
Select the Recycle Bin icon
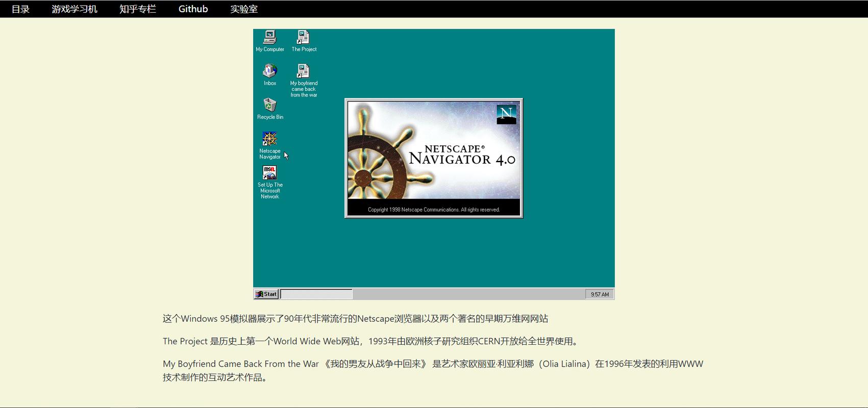coord(269,106)
